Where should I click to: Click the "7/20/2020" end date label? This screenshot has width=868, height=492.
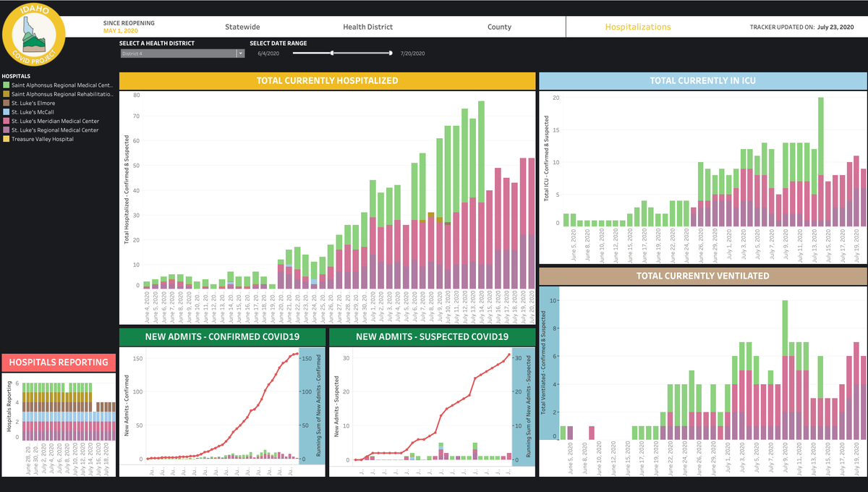click(412, 54)
